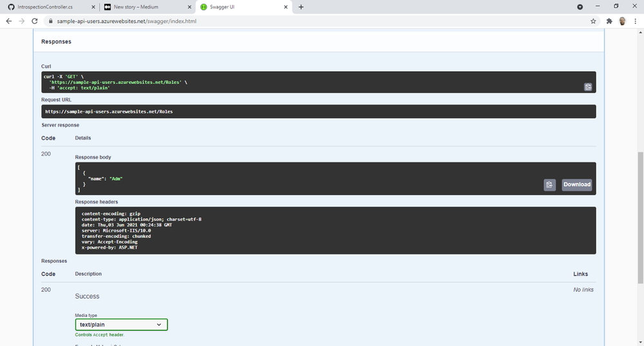
Task: Click the Swagger favicon on third tab
Action: pyautogui.click(x=203, y=7)
